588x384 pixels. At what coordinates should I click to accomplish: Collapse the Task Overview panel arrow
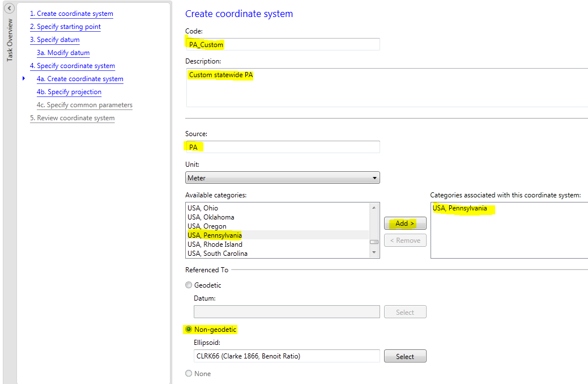pyautogui.click(x=9, y=9)
